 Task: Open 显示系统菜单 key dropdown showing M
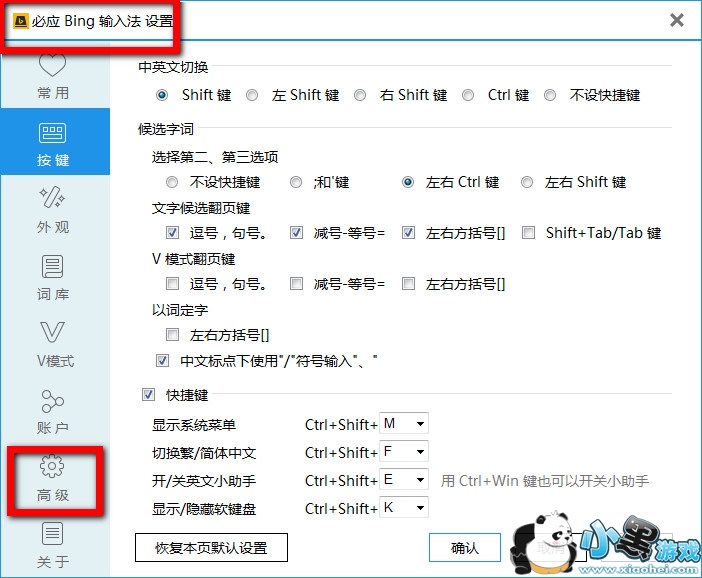tap(404, 423)
